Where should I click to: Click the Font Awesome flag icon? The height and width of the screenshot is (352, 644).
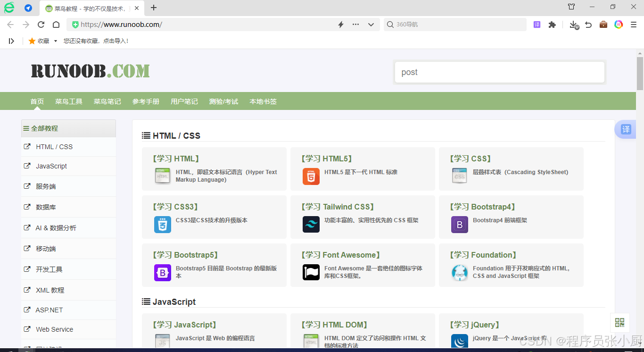(x=311, y=273)
